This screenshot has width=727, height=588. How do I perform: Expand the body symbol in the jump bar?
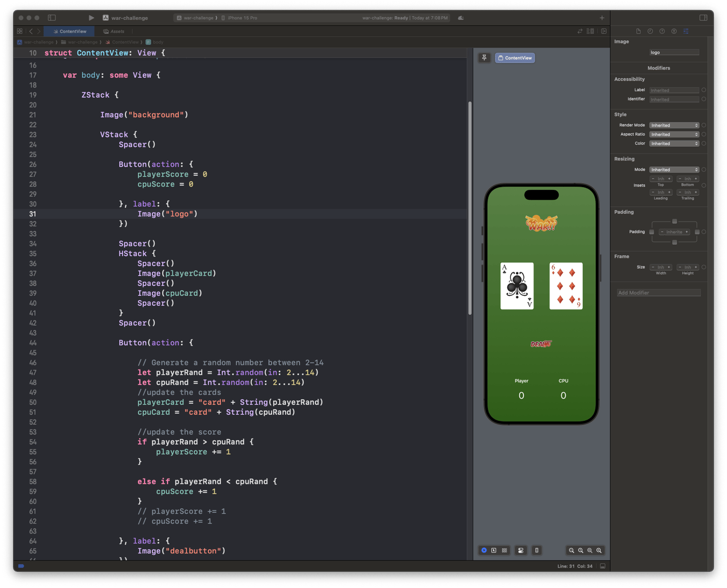pos(155,42)
